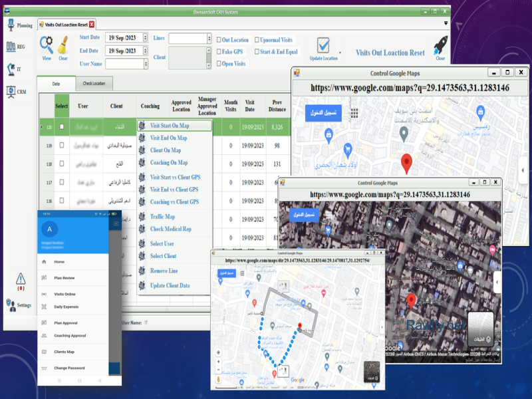Tap Change Password in mobile menu

tap(69, 368)
